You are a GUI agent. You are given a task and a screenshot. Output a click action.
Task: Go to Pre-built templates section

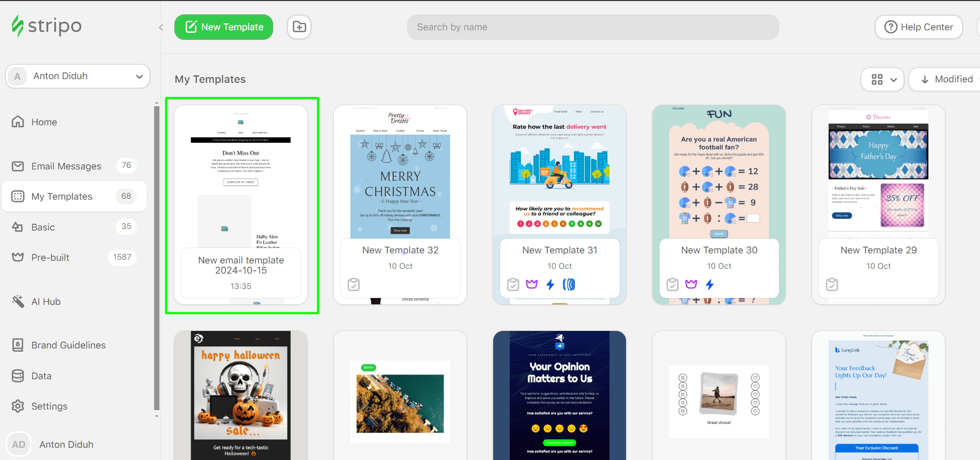click(50, 258)
